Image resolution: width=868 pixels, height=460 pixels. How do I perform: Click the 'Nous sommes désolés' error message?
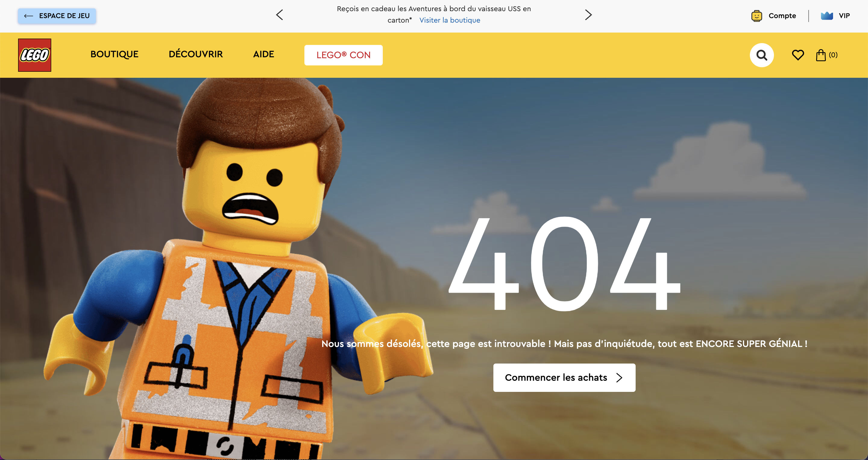click(x=564, y=344)
